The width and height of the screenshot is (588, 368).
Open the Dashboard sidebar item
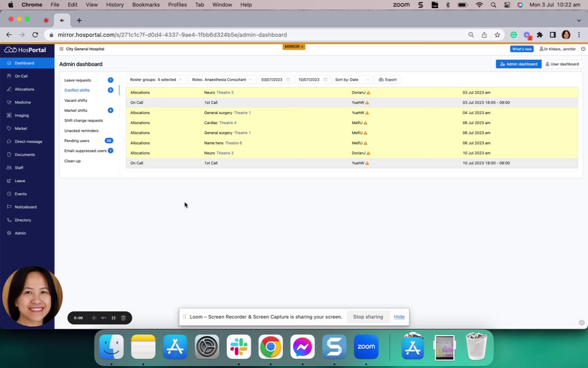(x=27, y=63)
